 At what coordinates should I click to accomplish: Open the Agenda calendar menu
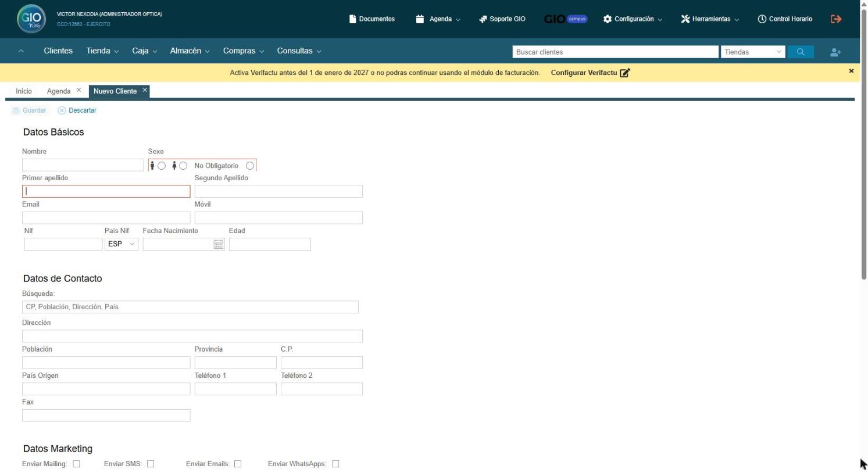click(438, 19)
